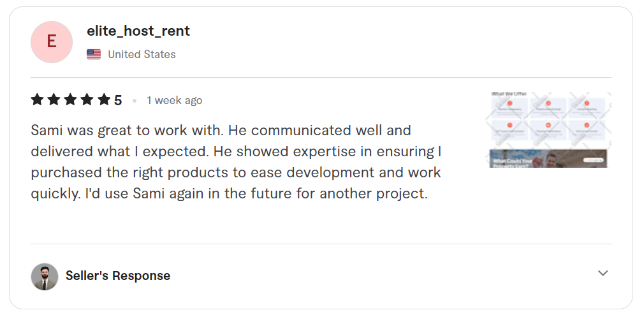644x317 pixels.
Task: Open the review's attached work sample thumbnail
Action: pos(550,129)
